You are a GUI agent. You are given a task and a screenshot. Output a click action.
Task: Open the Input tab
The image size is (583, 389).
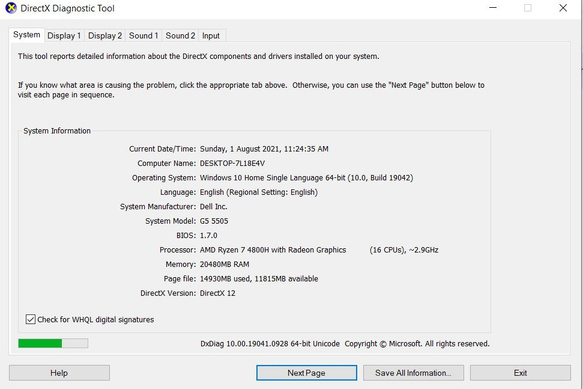tap(211, 36)
